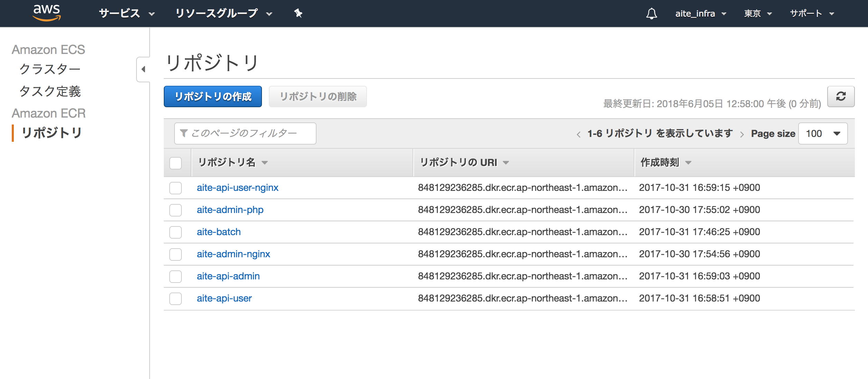Click the 2017-10-31 16:59:15 creation time

(x=699, y=188)
